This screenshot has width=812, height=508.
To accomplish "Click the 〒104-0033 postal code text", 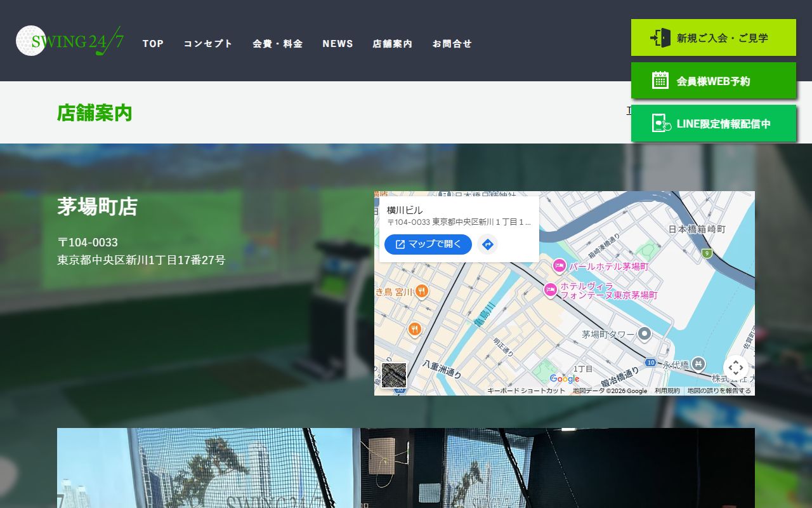I will tap(88, 243).
